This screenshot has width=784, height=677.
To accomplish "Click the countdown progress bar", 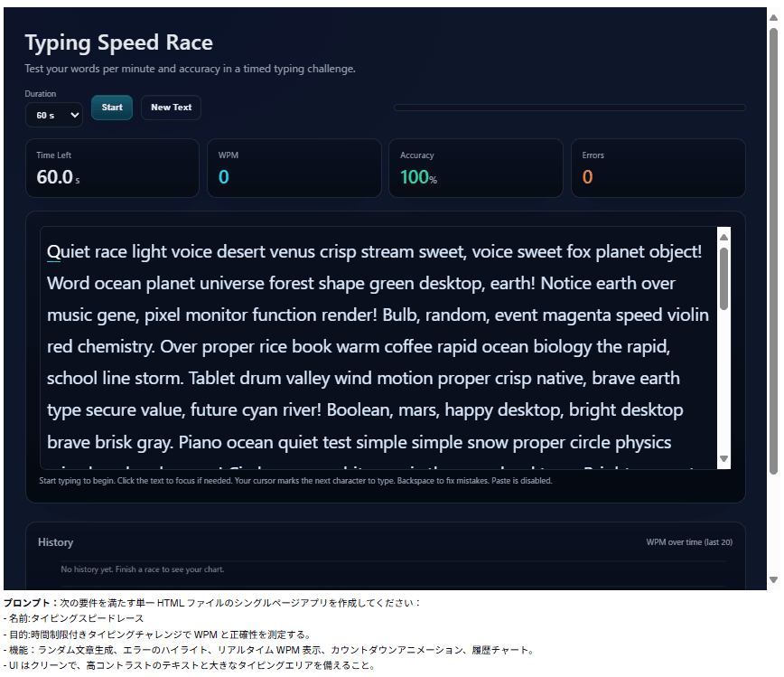I will pos(570,108).
